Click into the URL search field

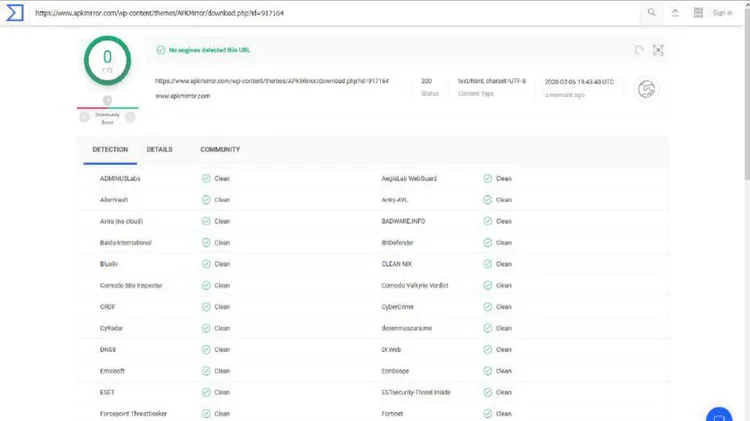click(x=335, y=13)
